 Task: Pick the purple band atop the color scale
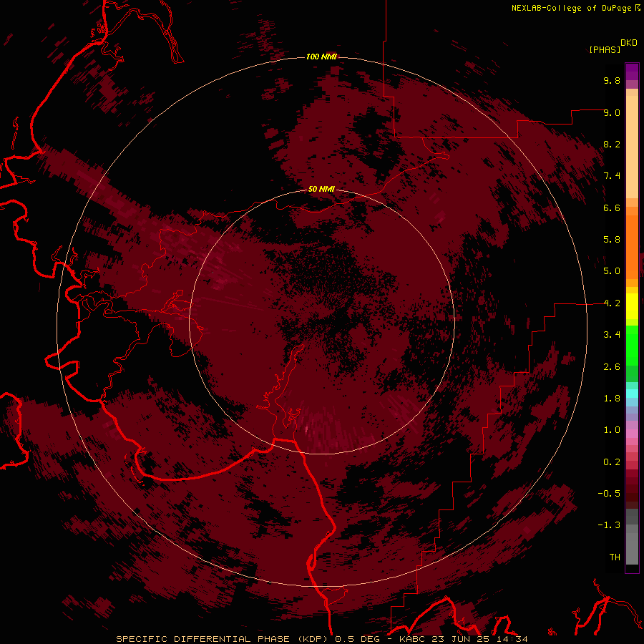(x=632, y=72)
